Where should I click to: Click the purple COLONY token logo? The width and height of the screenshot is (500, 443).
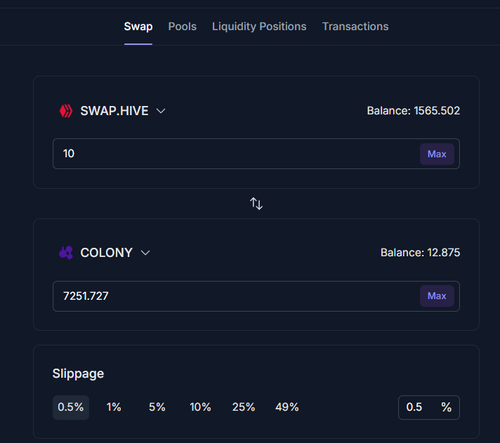(66, 253)
